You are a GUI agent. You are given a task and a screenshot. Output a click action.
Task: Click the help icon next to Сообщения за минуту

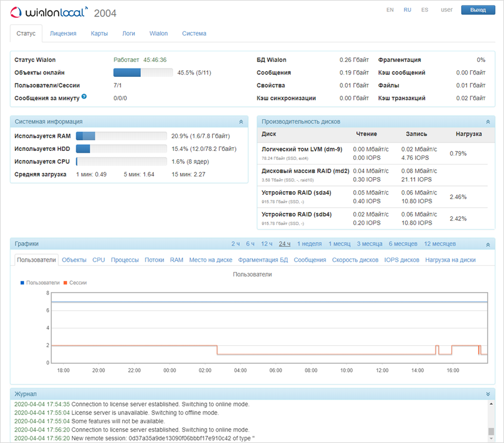pos(84,97)
